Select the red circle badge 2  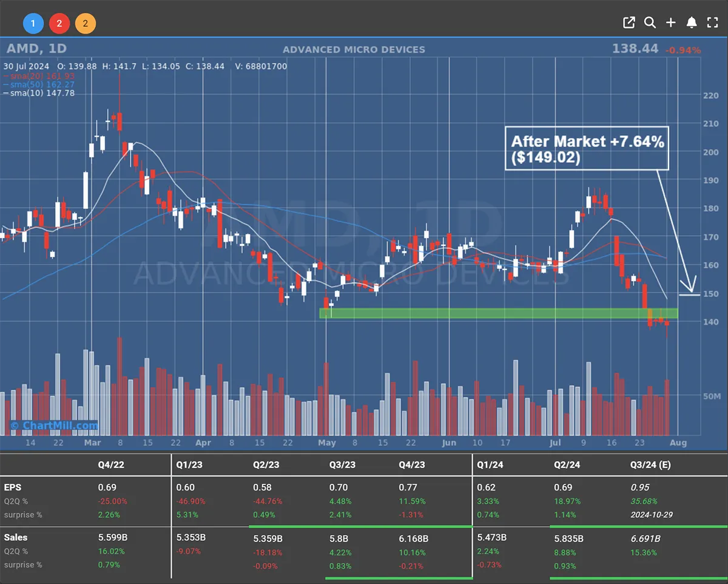59,24
